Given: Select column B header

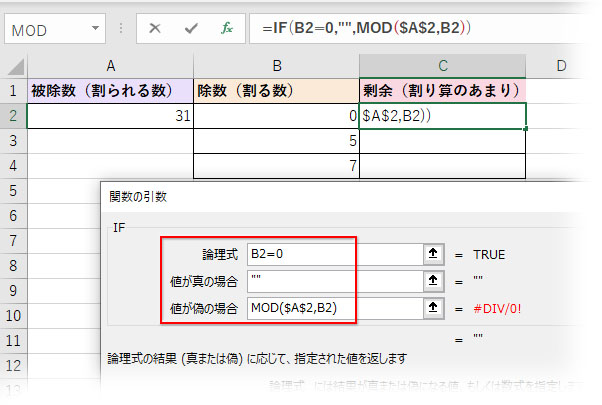Looking at the screenshot, I should tap(276, 66).
